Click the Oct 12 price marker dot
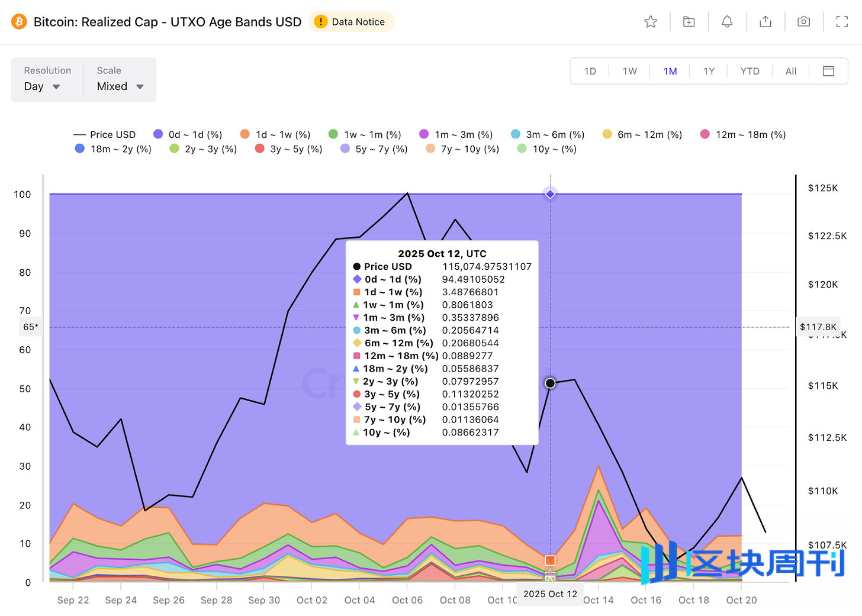The width and height of the screenshot is (862, 616). (550, 383)
